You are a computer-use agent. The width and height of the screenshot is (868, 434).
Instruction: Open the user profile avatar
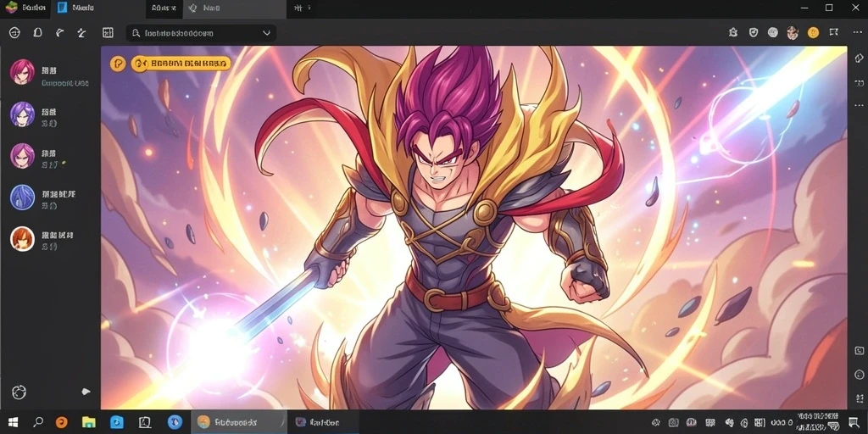(793, 33)
